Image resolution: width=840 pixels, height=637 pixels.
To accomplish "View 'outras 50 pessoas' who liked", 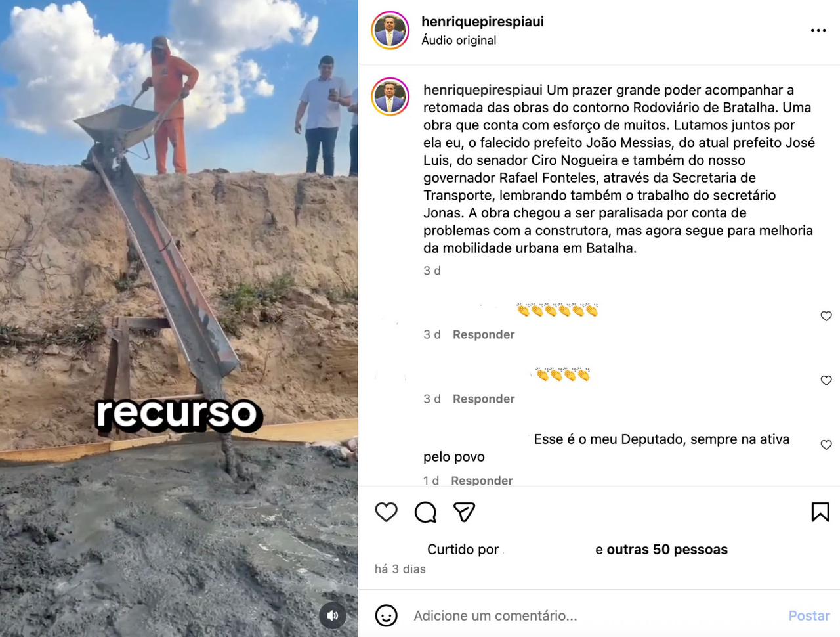I will (667, 549).
